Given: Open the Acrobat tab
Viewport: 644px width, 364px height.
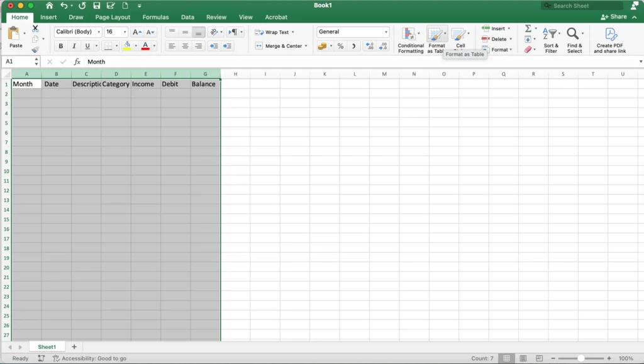Looking at the screenshot, I should click(276, 17).
